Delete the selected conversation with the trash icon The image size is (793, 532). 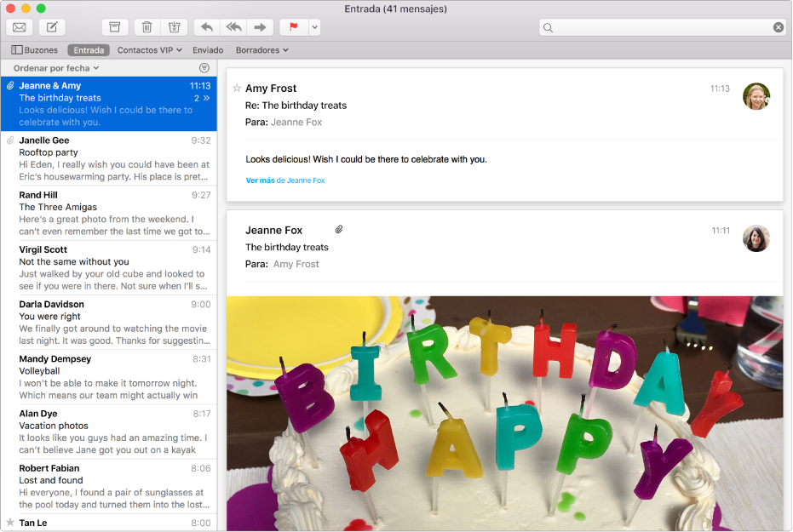coord(147,26)
